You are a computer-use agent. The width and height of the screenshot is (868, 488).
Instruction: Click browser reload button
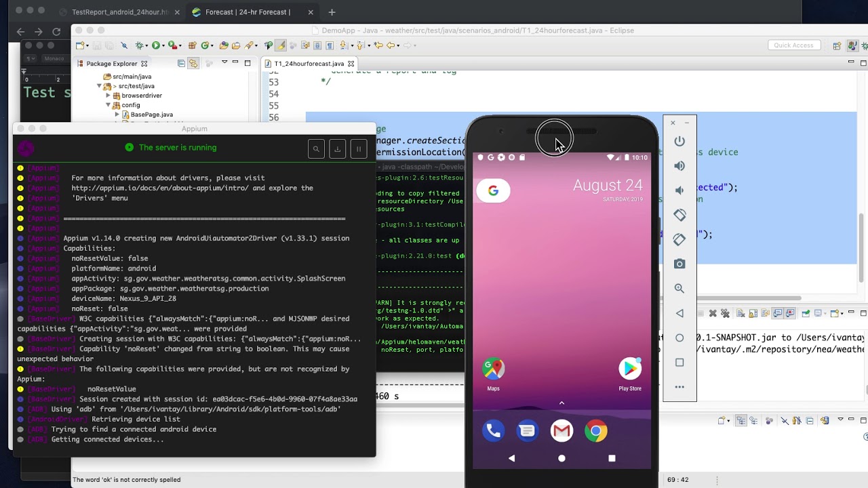56,31
